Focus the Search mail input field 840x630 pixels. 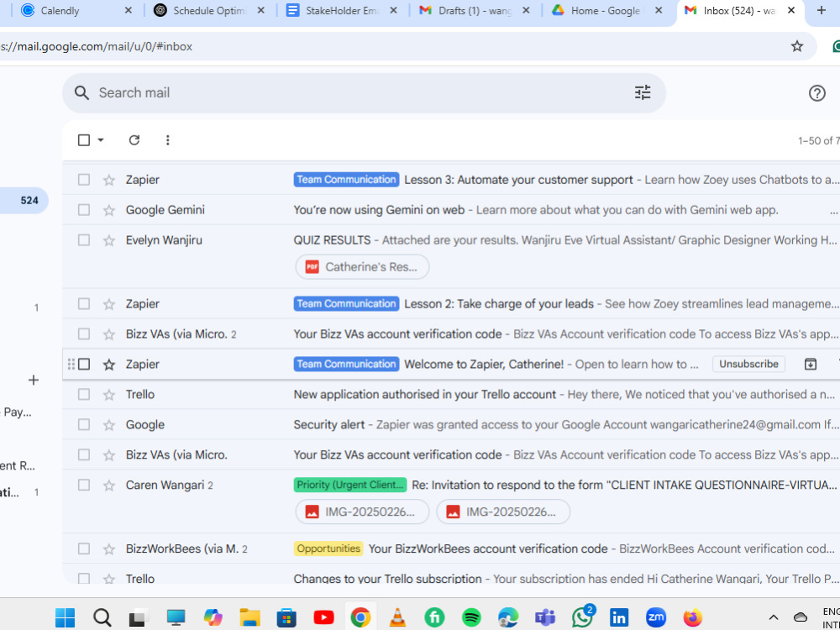pos(365,93)
